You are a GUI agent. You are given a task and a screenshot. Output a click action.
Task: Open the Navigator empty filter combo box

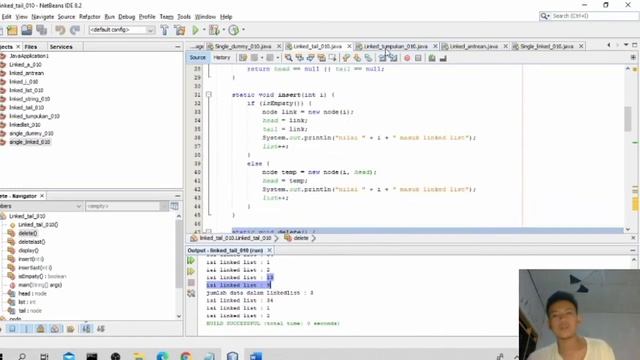[127, 206]
